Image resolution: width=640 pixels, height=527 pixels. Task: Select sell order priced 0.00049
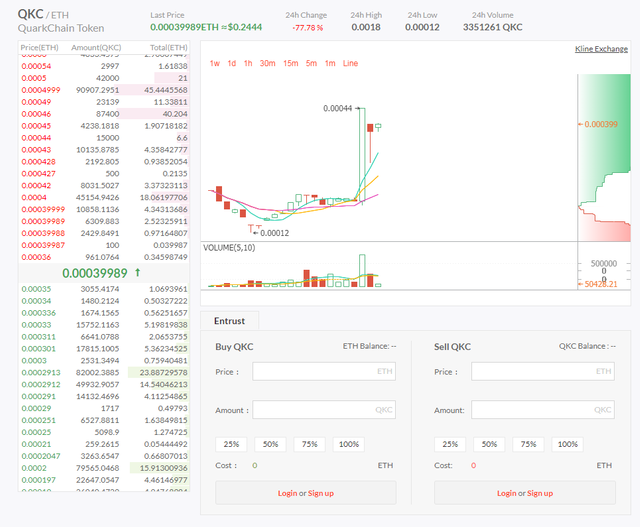click(x=104, y=102)
